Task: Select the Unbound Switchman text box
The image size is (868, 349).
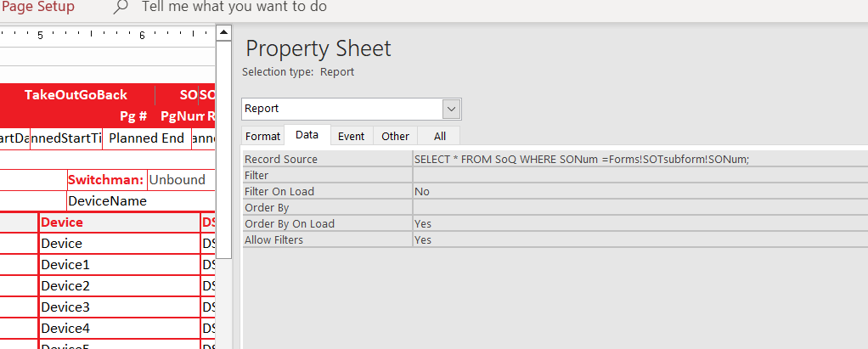Action: pyautogui.click(x=178, y=180)
